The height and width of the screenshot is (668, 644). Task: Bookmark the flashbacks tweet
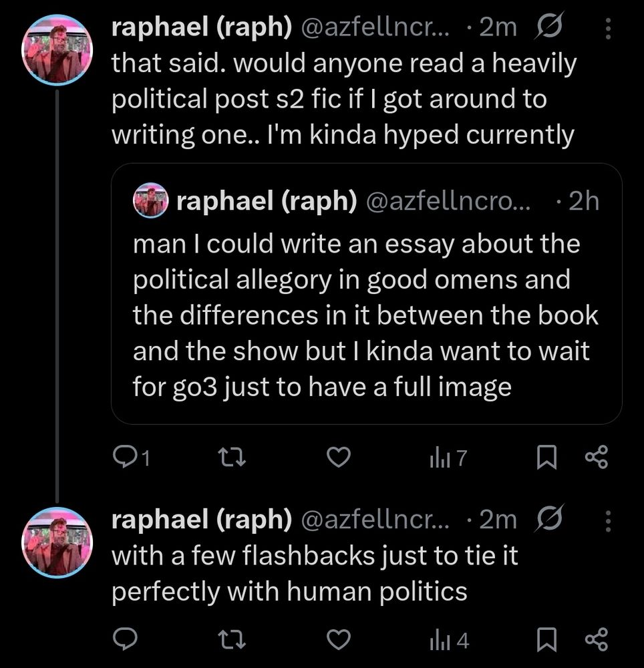546,641
